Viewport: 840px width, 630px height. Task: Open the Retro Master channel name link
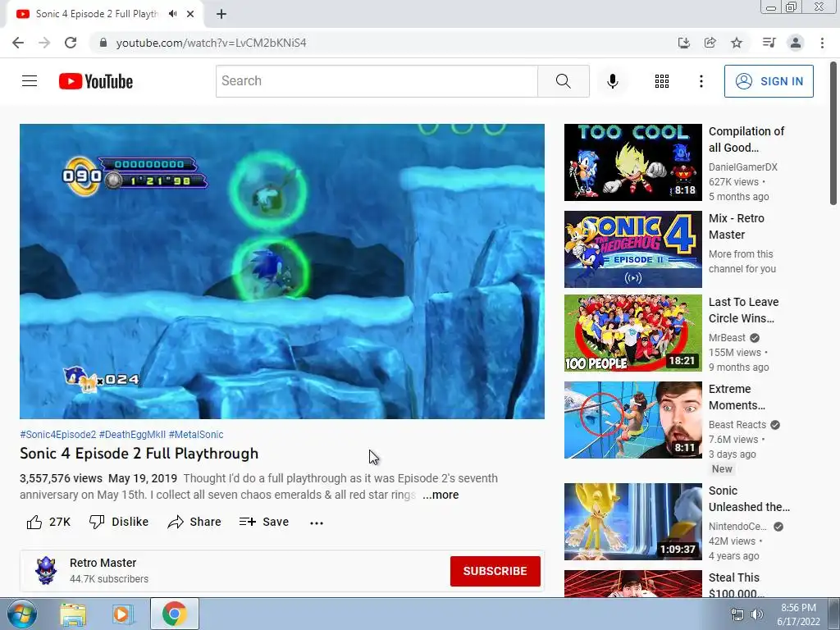(103, 563)
